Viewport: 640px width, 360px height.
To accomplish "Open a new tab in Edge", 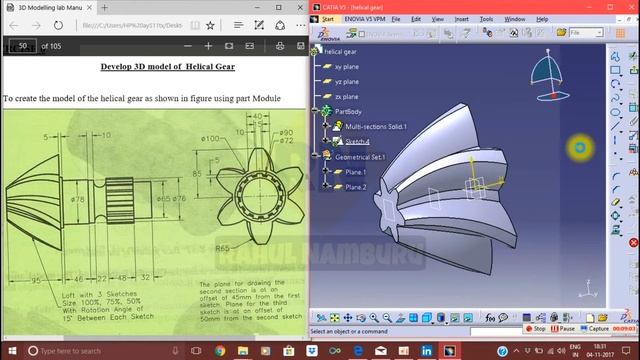I will pyautogui.click(x=104, y=7).
